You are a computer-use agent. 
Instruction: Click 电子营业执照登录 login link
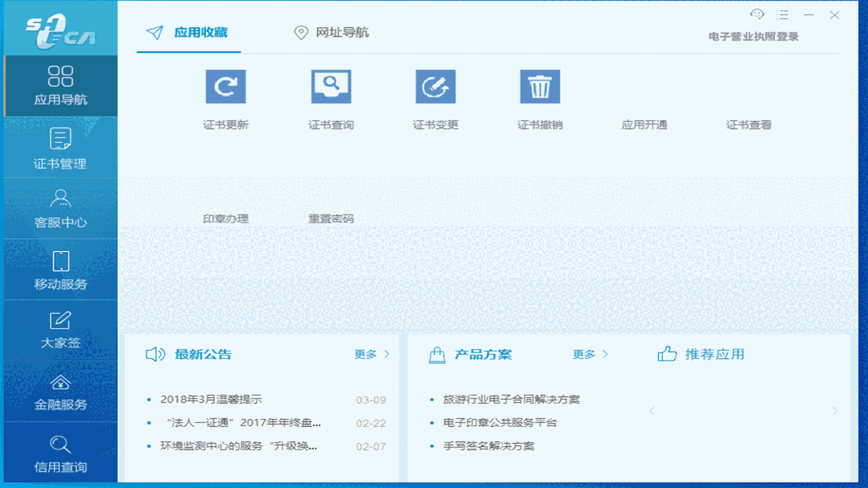point(754,35)
